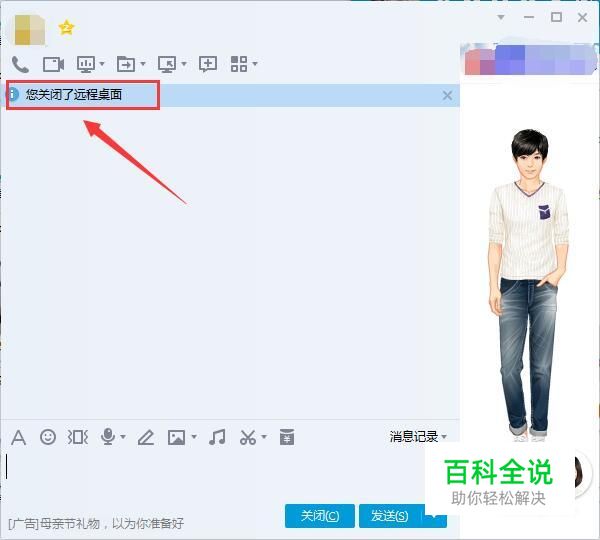Click the info icon in the notification bar
600x540 pixels.
coord(13,94)
